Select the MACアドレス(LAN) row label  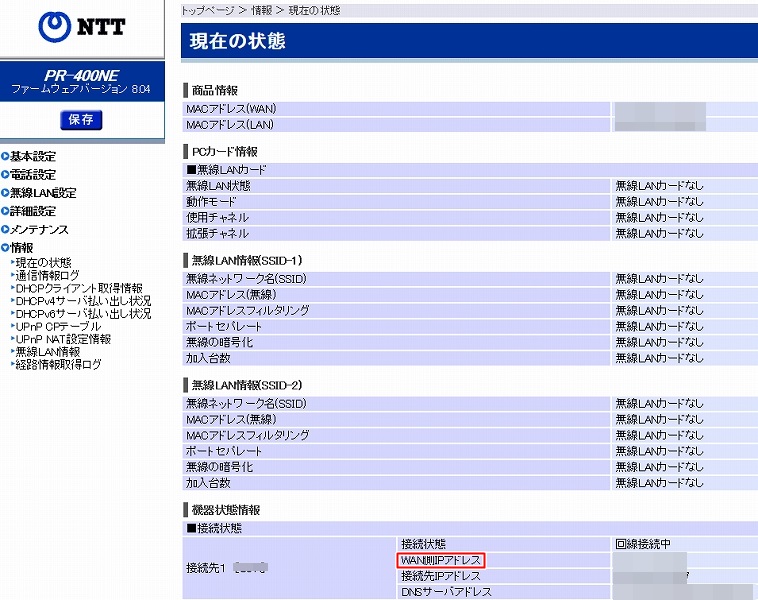tap(230, 125)
